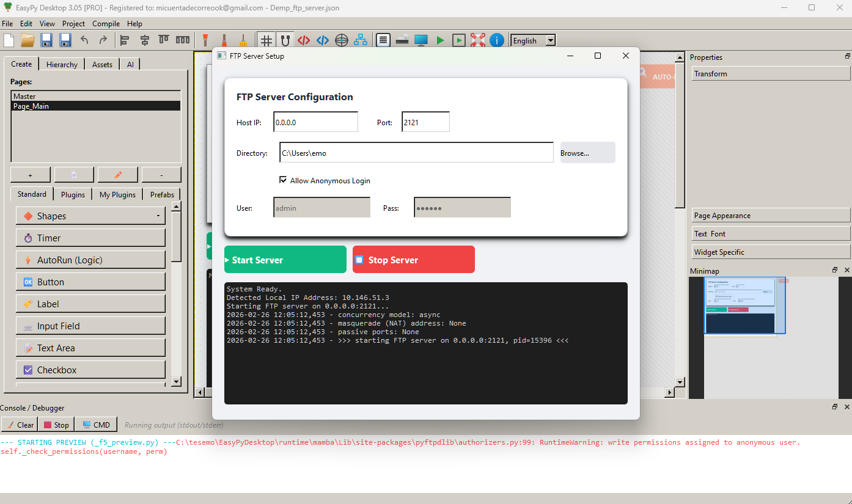The width and height of the screenshot is (852, 504).
Task: Add a new page with the + button
Action: 31,175
